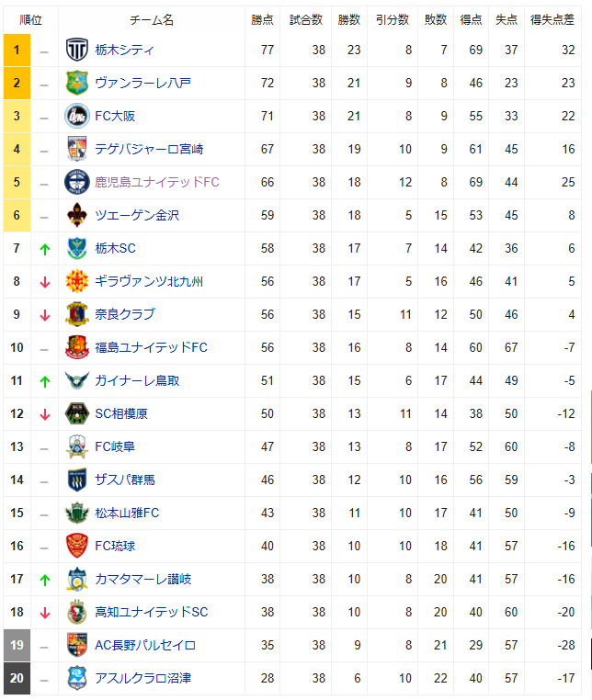Open the 鹿児島ユナイテッドFC team link

click(x=157, y=182)
